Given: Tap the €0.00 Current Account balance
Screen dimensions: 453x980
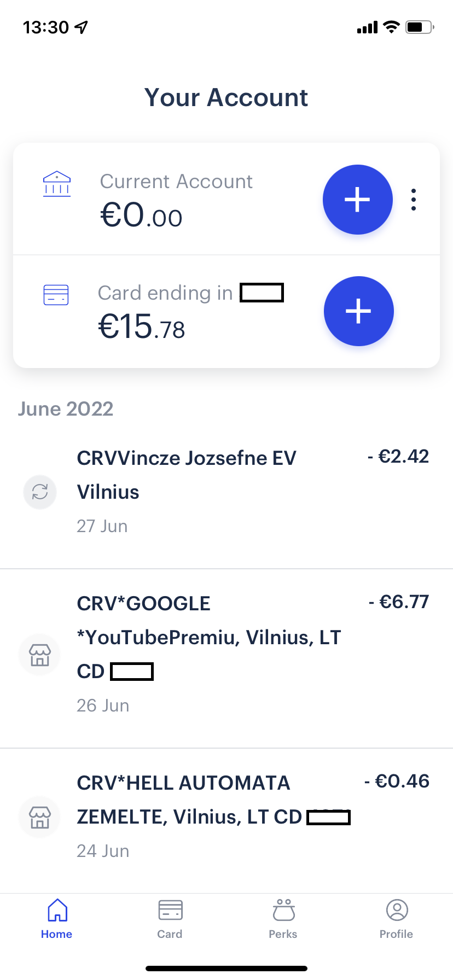Looking at the screenshot, I should click(x=141, y=215).
